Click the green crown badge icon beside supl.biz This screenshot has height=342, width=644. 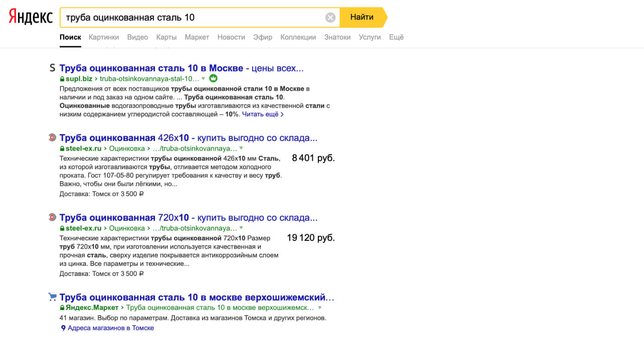[213, 78]
